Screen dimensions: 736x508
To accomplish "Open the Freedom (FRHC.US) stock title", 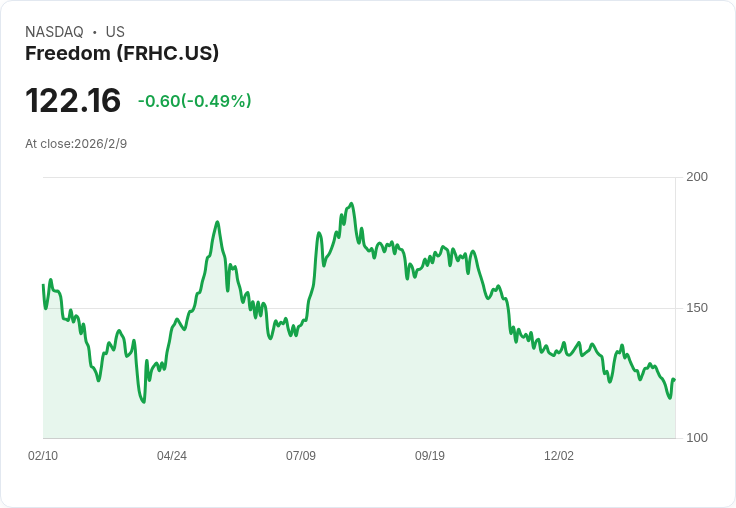I will (x=122, y=53).
